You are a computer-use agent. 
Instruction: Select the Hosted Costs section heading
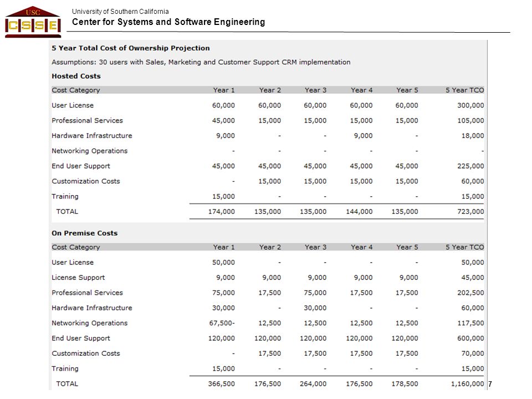pos(76,76)
